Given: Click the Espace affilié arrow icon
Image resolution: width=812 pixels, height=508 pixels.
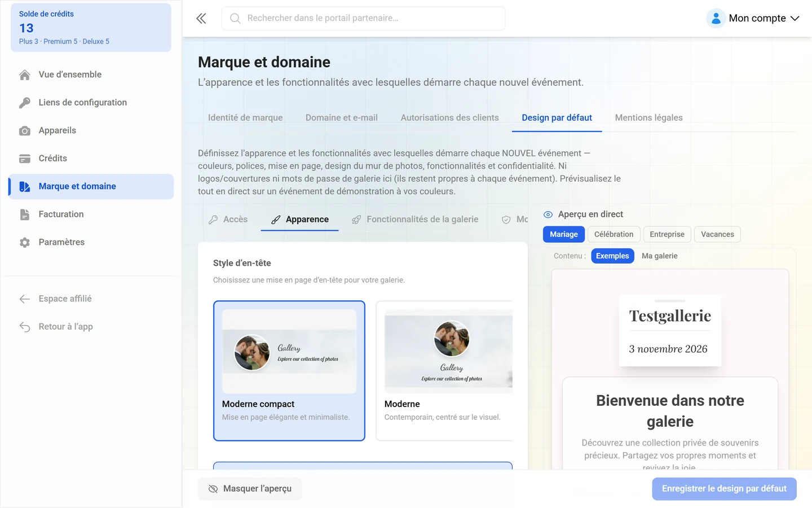Looking at the screenshot, I should click(25, 299).
